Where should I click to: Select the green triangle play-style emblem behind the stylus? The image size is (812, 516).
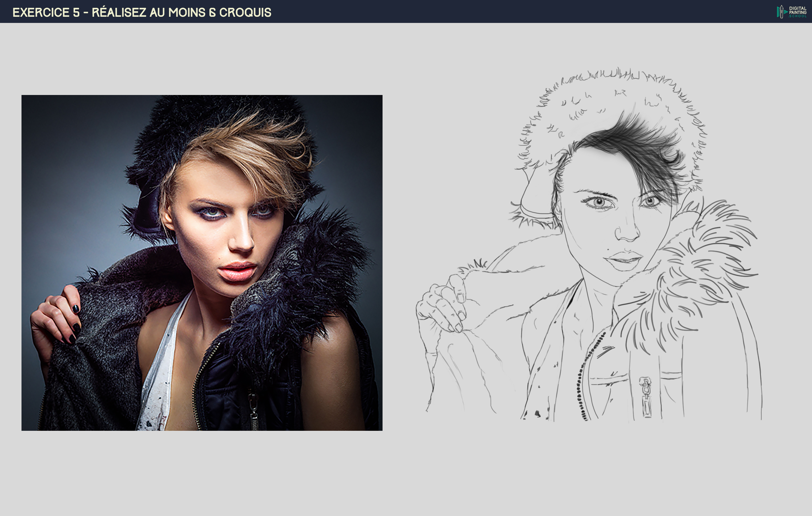[785, 11]
